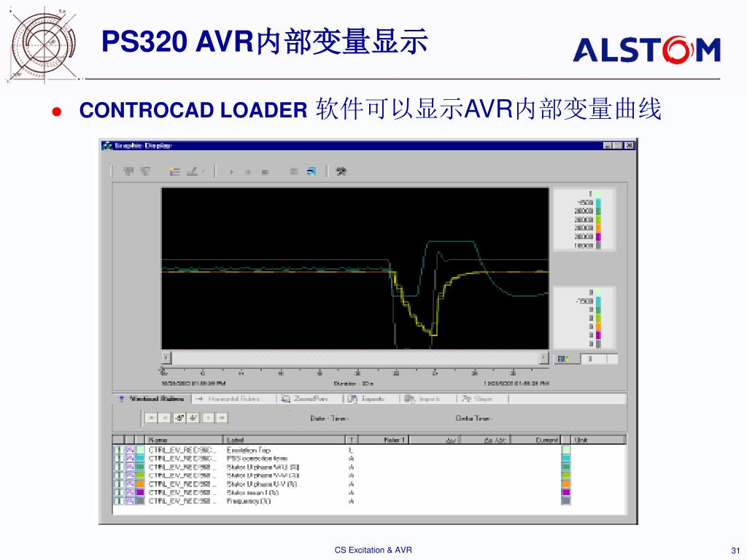
Task: Toggle the green visibility bar in the PSS correction row
Action: pyautogui.click(x=119, y=459)
